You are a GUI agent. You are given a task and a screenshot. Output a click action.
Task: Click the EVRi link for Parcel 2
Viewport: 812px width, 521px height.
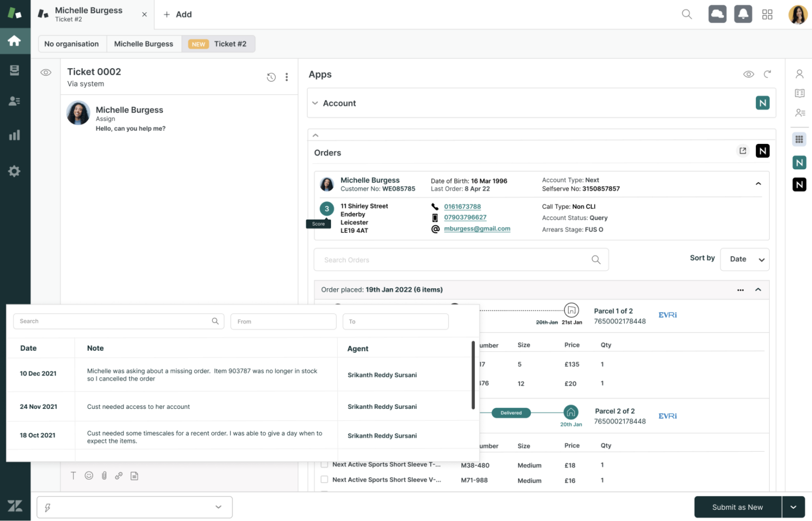tap(668, 416)
